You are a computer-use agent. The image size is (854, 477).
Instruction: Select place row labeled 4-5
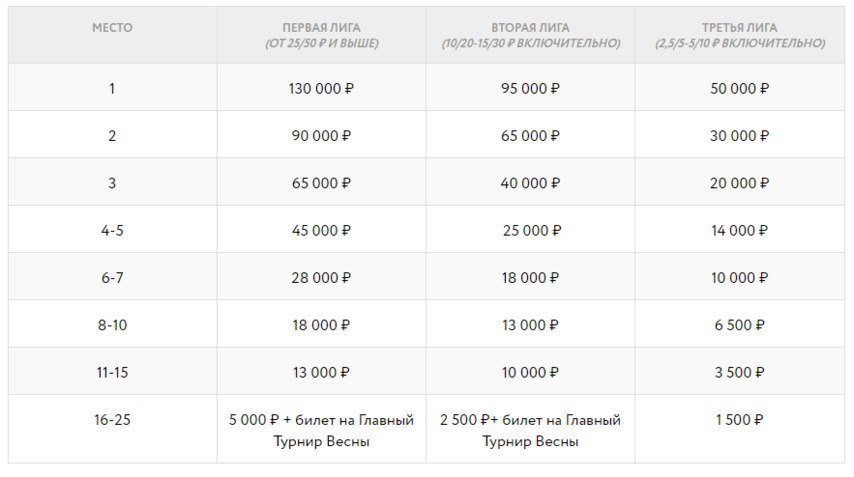point(112,230)
